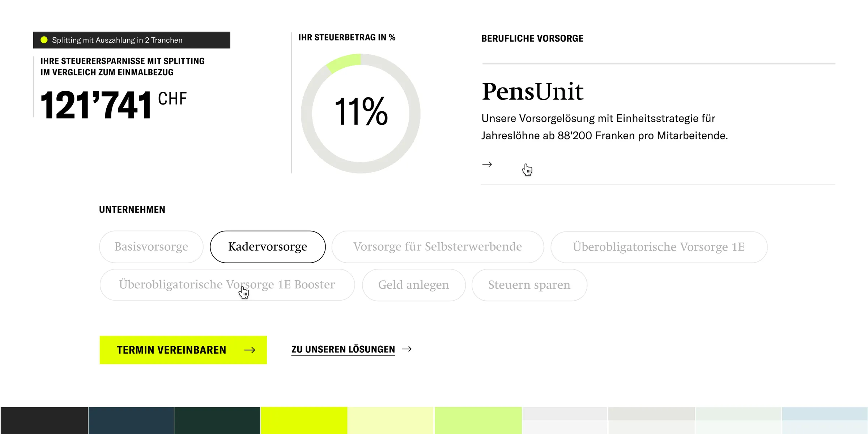This screenshot has height=434, width=868.
Task: Select Überobligatorische Vorsorge 1E Booster pill
Action: [227, 285]
